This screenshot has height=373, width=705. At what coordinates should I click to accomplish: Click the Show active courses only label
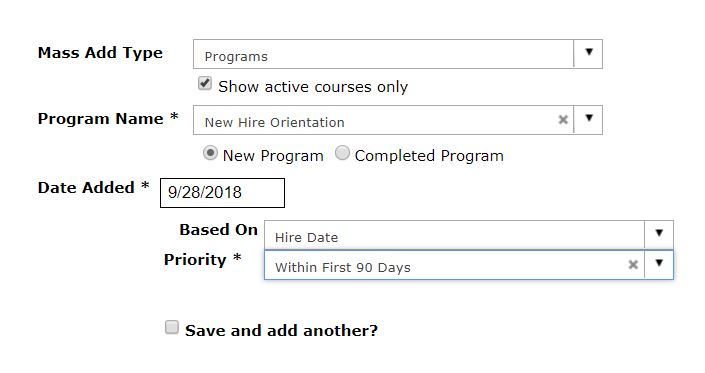313,87
